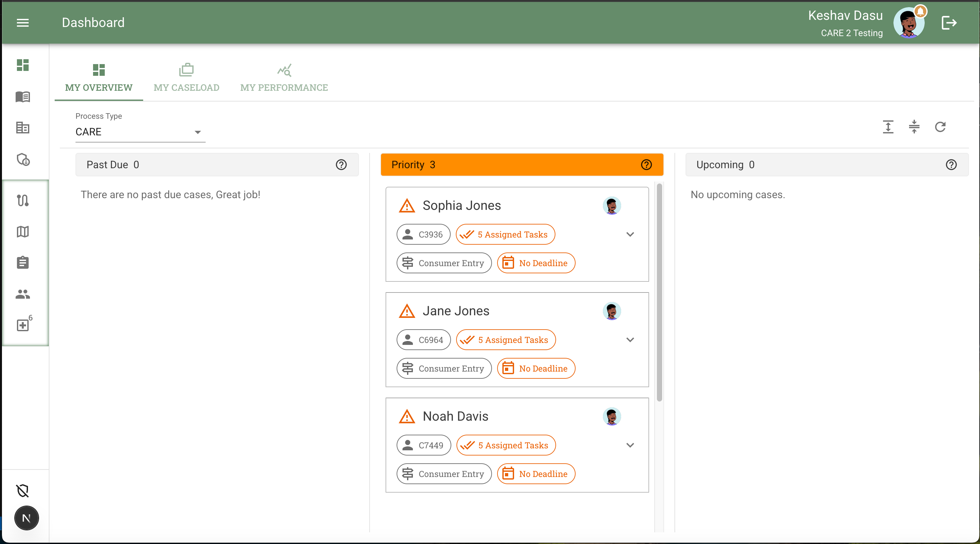Expand Sophia Jones case card
This screenshot has width=980, height=544.
[630, 234]
